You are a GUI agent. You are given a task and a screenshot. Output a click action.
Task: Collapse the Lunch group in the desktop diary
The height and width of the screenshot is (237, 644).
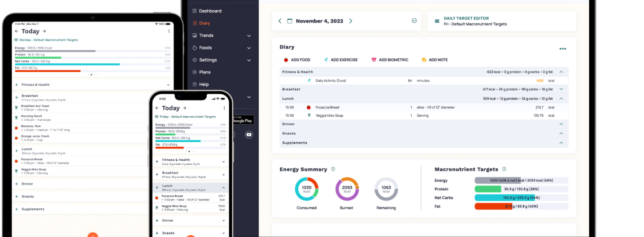tap(561, 98)
